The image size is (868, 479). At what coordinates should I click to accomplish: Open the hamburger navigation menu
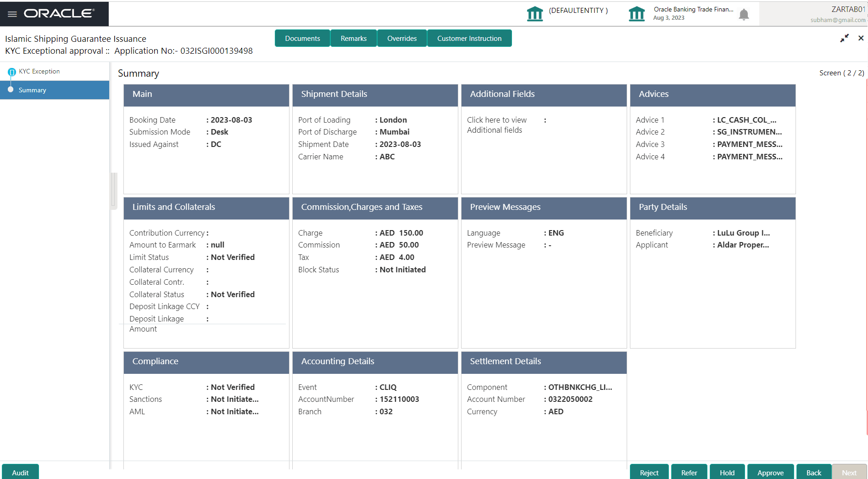click(x=12, y=13)
